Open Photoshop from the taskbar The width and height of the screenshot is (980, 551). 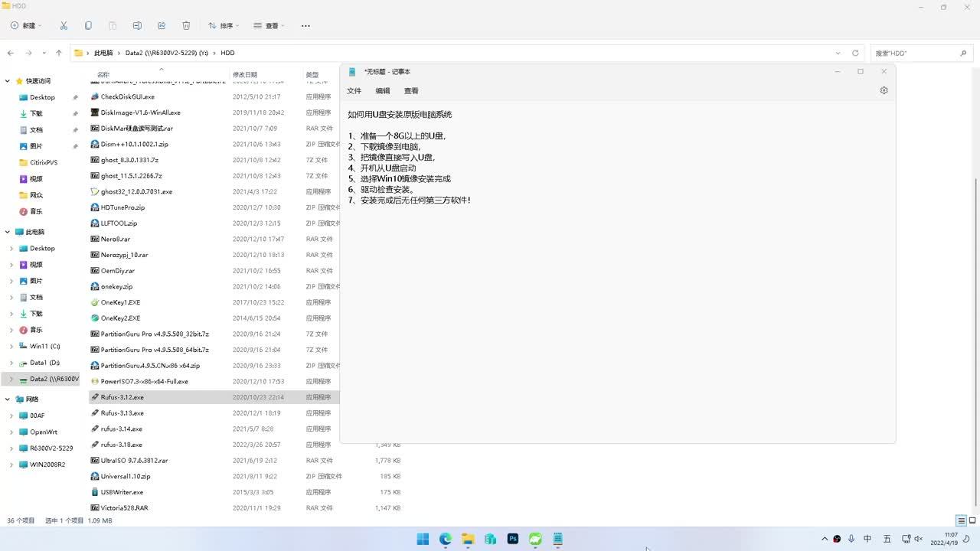click(513, 539)
